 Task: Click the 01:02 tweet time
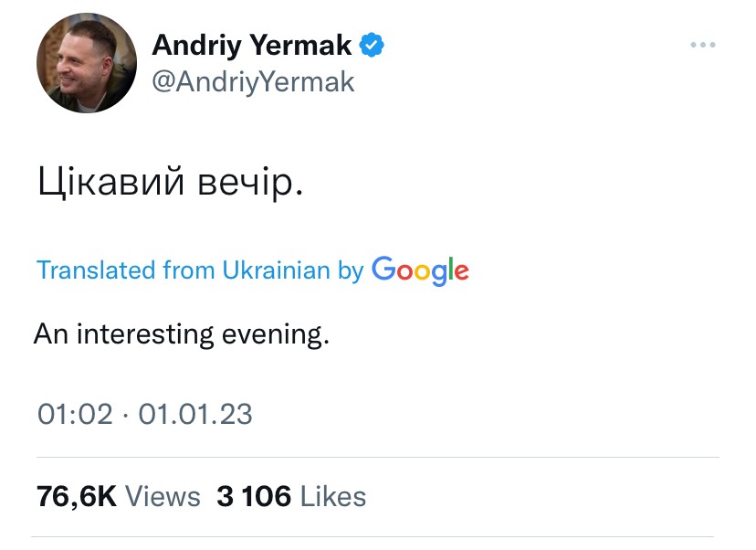click(x=75, y=414)
